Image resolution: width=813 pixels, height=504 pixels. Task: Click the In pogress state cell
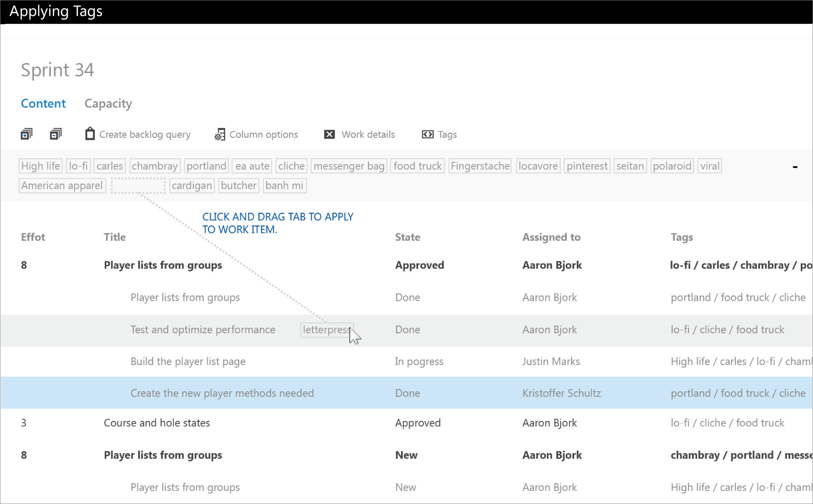419,362
